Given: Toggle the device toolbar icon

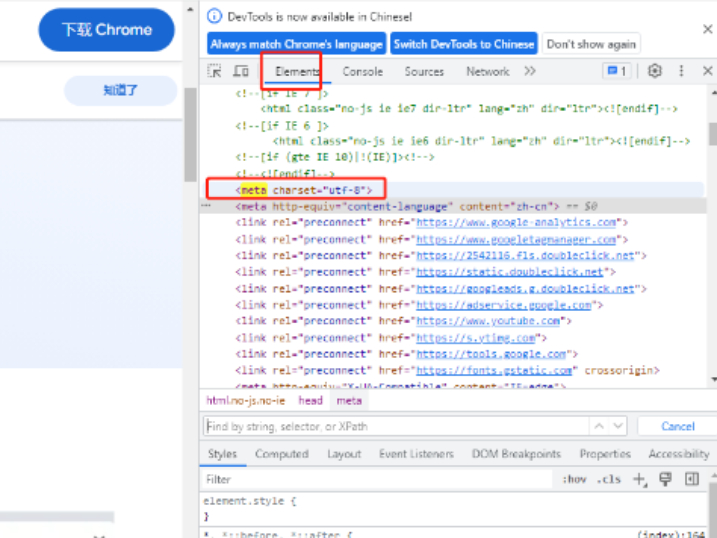Looking at the screenshot, I should tap(241, 71).
